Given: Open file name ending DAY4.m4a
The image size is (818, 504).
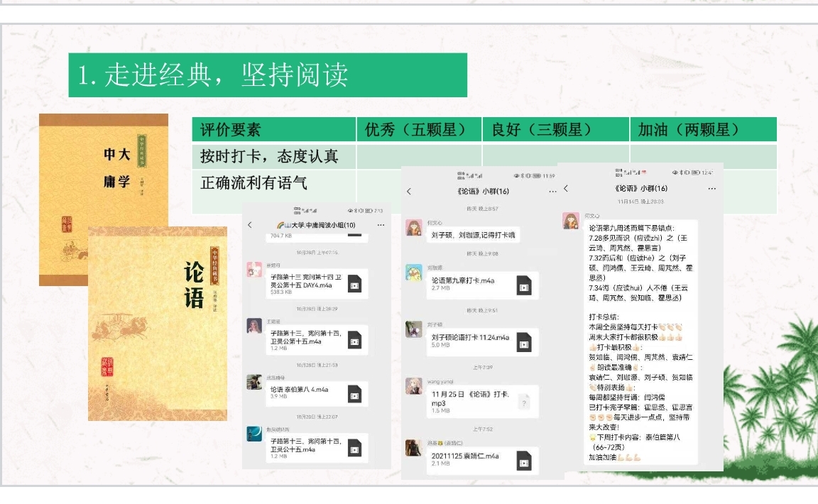Looking at the screenshot, I should [306, 281].
